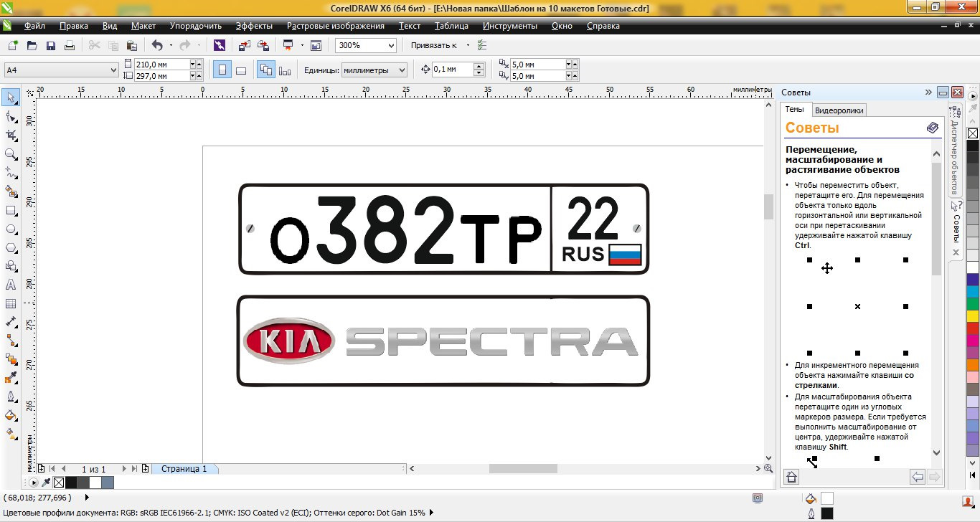Select the Zoom magnifier tool

pos(11,153)
